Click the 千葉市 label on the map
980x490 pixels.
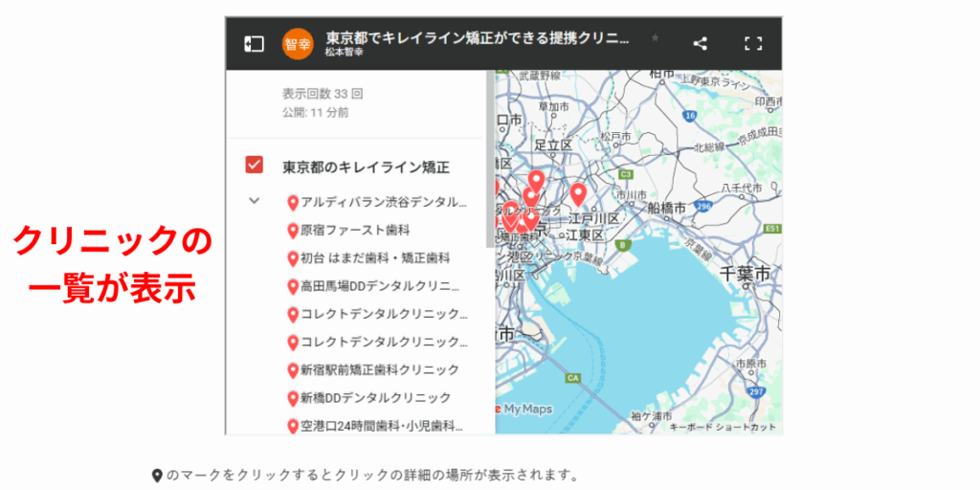pyautogui.click(x=745, y=273)
